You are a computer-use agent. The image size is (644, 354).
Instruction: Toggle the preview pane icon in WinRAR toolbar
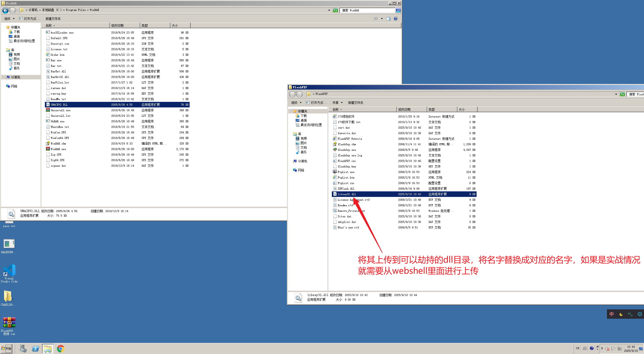pos(389,19)
